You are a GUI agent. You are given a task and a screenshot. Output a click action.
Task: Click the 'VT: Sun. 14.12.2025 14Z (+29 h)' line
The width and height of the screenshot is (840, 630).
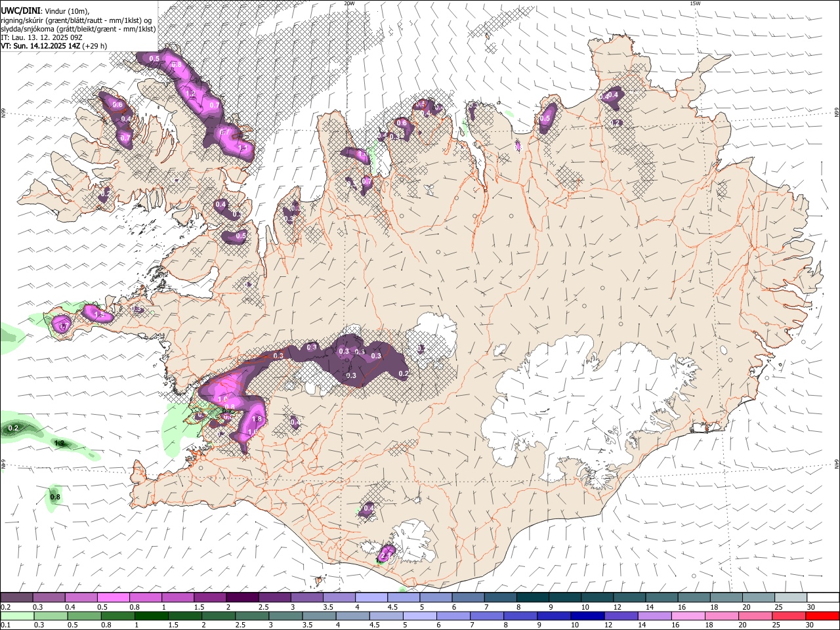click(54, 46)
